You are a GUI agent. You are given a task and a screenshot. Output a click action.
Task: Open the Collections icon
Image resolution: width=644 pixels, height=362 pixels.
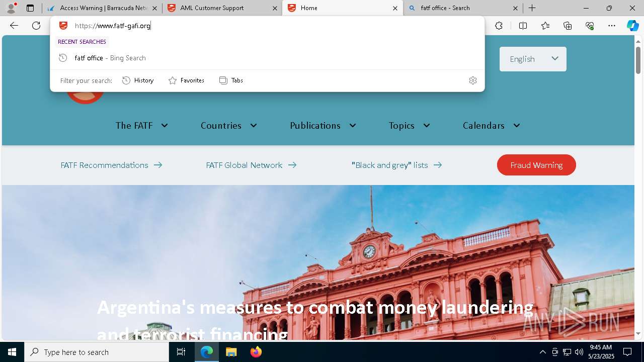(568, 26)
